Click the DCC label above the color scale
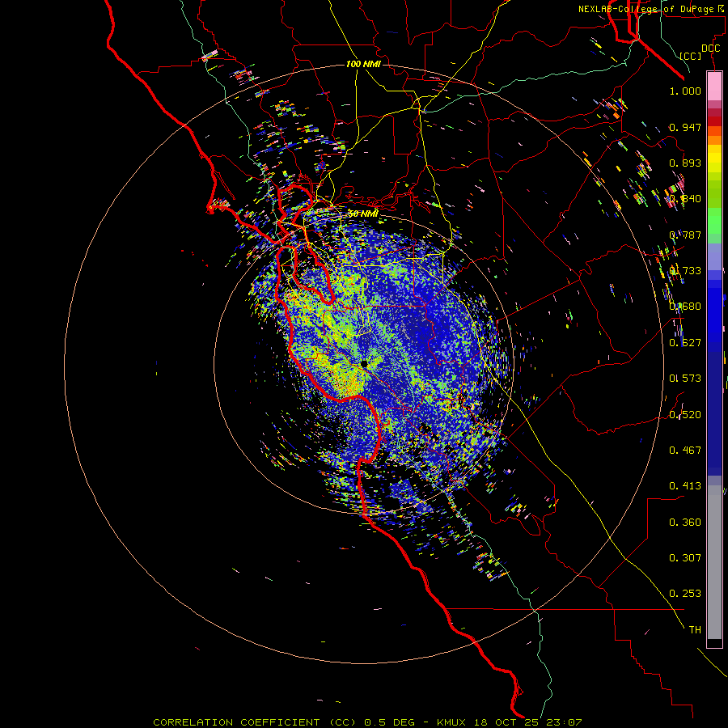Viewport: 728px width, 728px height. (710, 49)
